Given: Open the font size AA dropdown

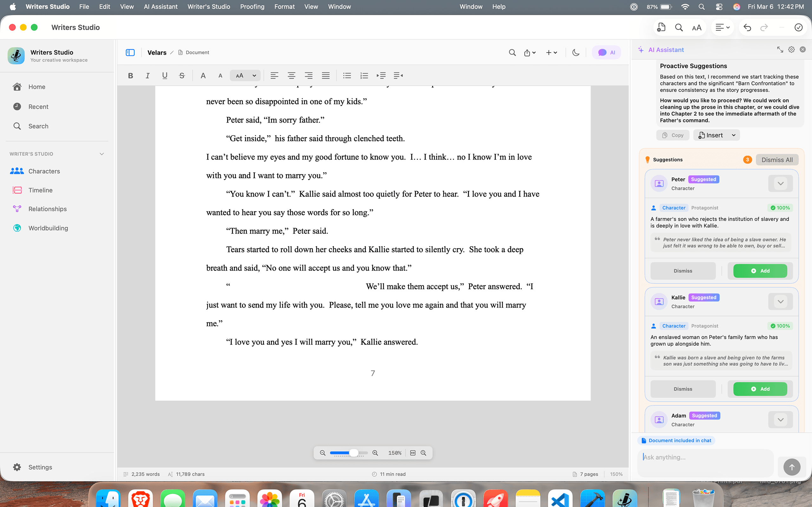Looking at the screenshot, I should pos(246,75).
